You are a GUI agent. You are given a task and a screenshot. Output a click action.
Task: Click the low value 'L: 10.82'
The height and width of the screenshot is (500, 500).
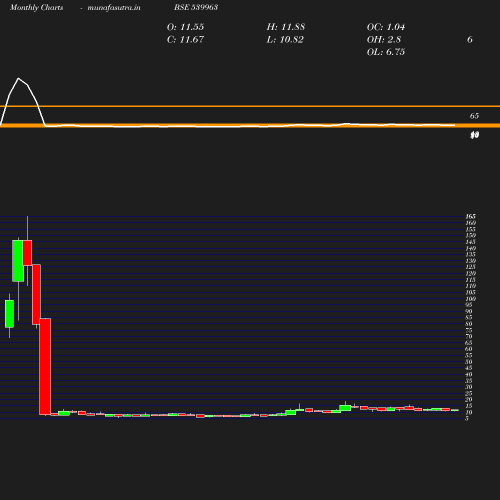point(285,40)
